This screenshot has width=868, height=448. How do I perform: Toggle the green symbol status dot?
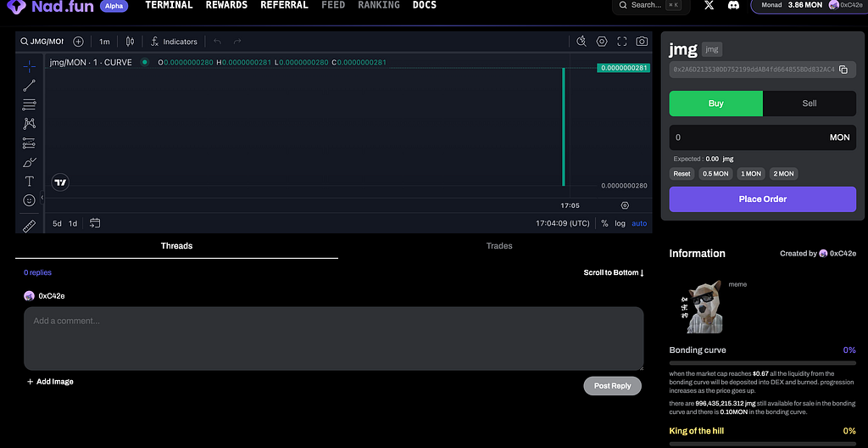tap(144, 62)
